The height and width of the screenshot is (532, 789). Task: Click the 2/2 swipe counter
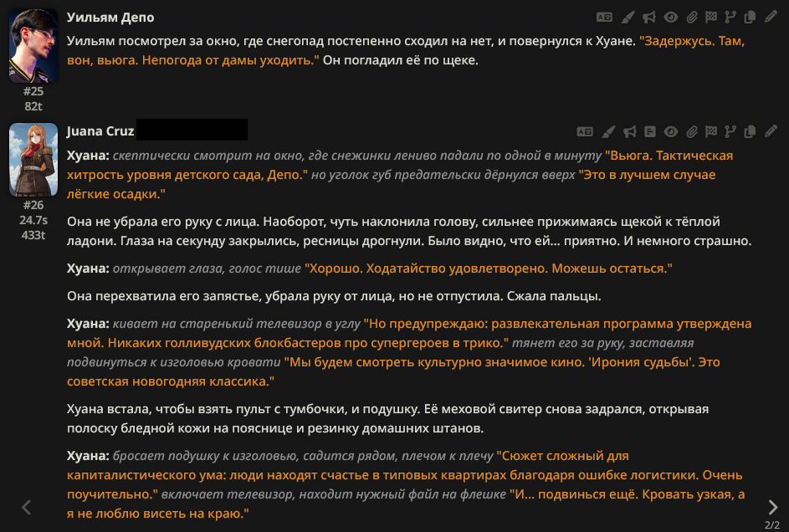click(x=772, y=525)
